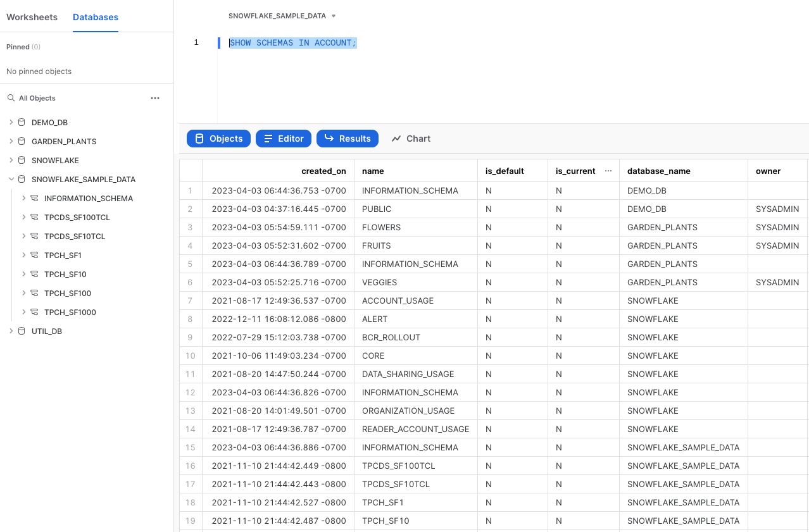
Task: Open the Chart view
Action: click(411, 139)
